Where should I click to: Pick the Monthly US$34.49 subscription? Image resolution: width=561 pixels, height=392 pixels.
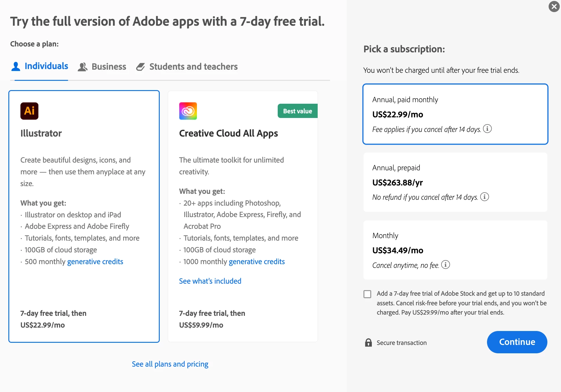[455, 250]
